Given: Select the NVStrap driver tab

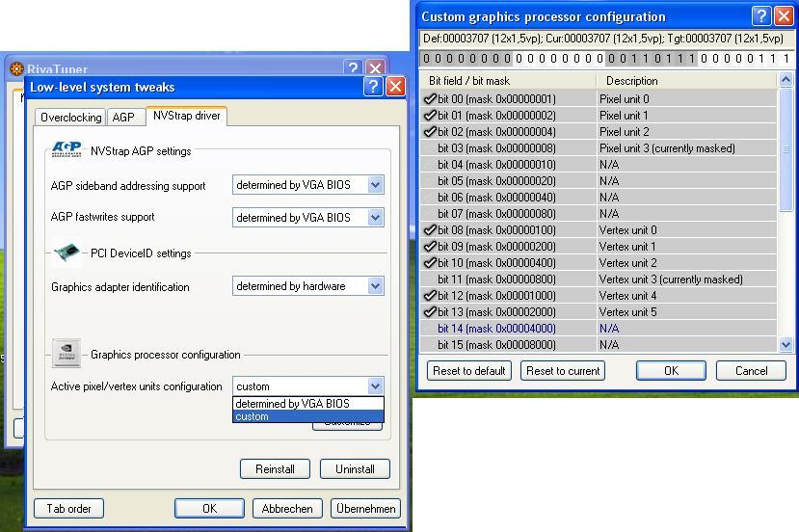Looking at the screenshot, I should (x=187, y=116).
